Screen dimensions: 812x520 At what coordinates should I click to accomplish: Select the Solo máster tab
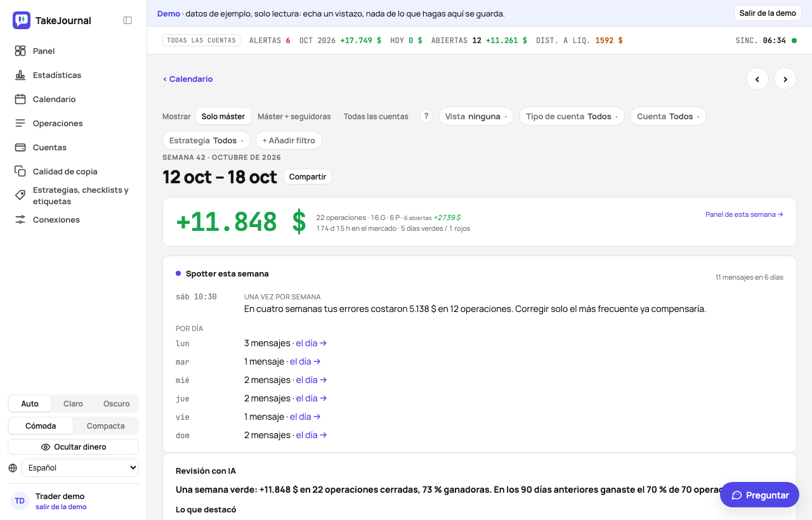223,116
